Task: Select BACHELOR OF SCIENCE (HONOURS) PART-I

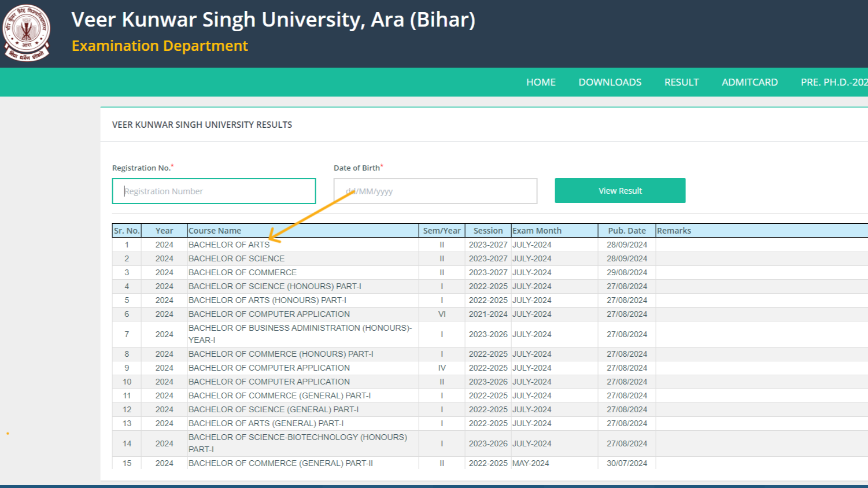Action: click(275, 286)
